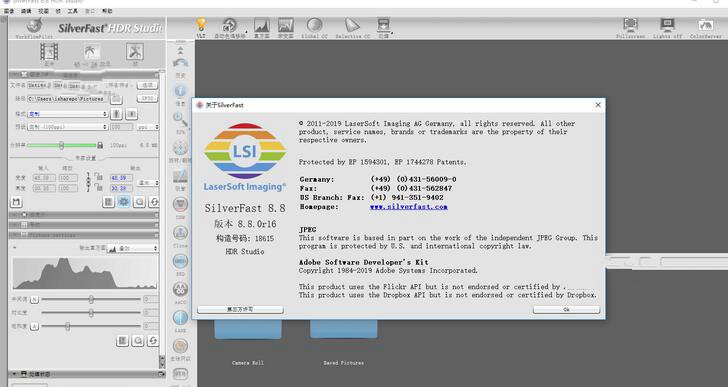This screenshot has width=728, height=387.
Task: Open the film strip library icon
Action: (x=49, y=52)
